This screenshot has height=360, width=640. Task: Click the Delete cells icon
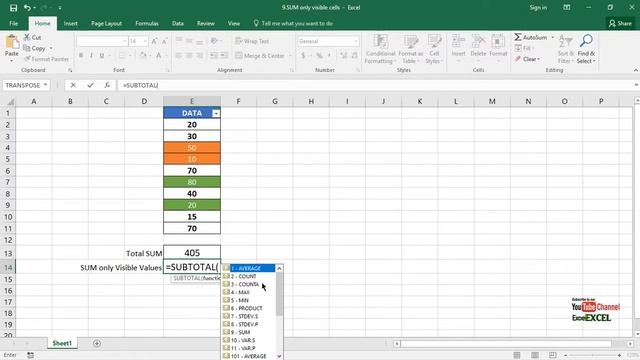478,42
